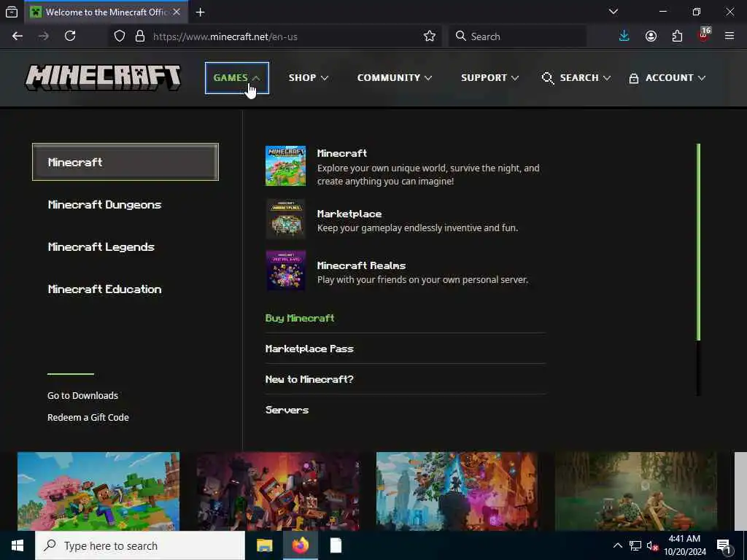Click the network tray icon
This screenshot has width=747, height=560.
tap(635, 545)
